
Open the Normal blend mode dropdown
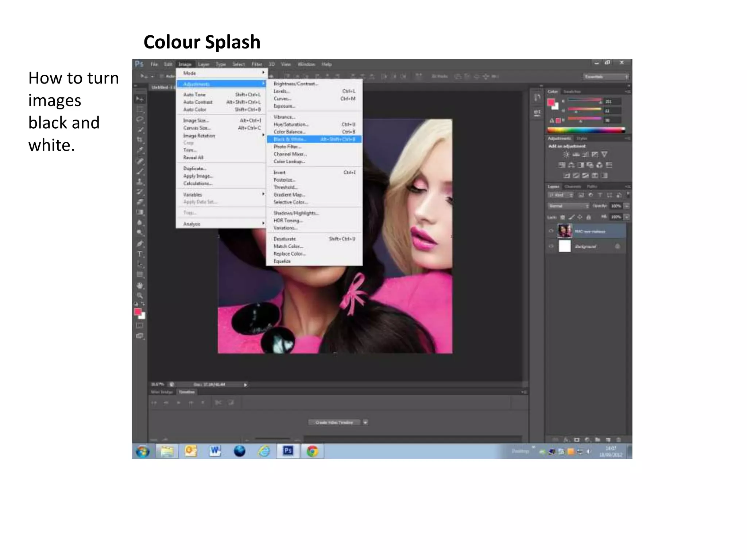pyautogui.click(x=568, y=206)
